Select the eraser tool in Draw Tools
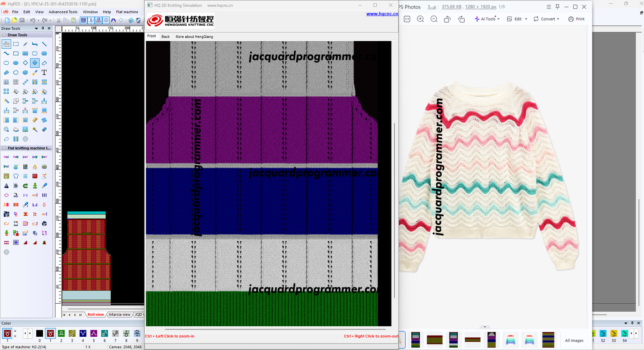The height and width of the screenshot is (350, 644). pos(44,130)
